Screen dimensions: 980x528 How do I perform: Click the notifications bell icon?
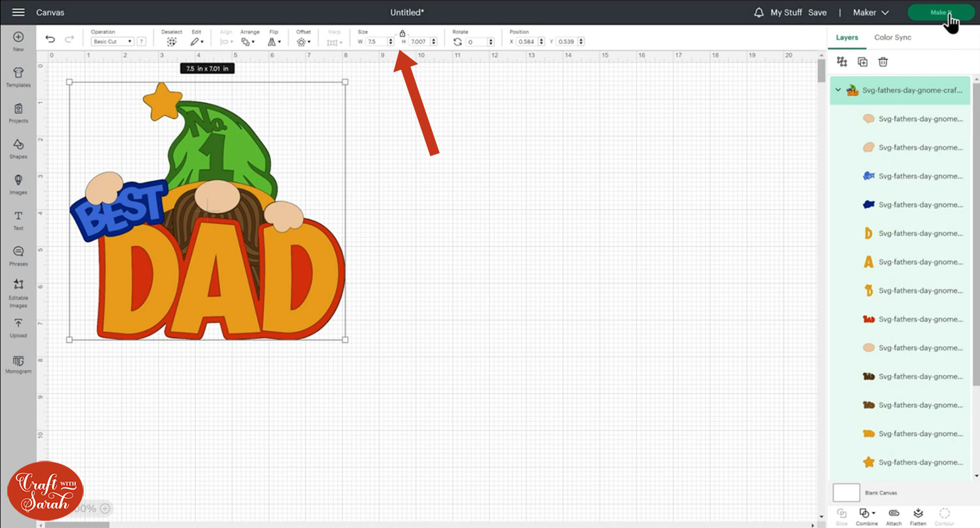[759, 12]
